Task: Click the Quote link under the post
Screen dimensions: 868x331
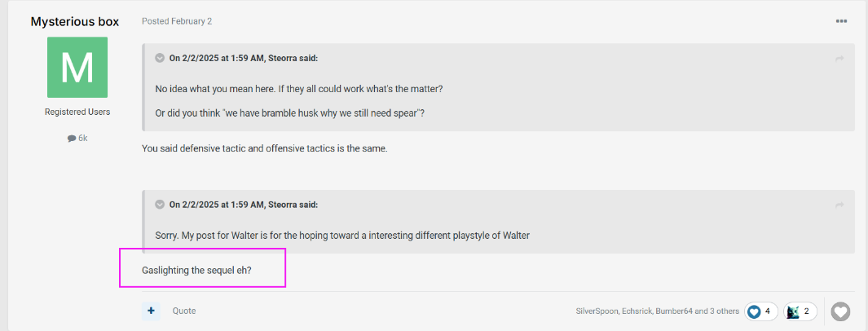Action: click(184, 311)
